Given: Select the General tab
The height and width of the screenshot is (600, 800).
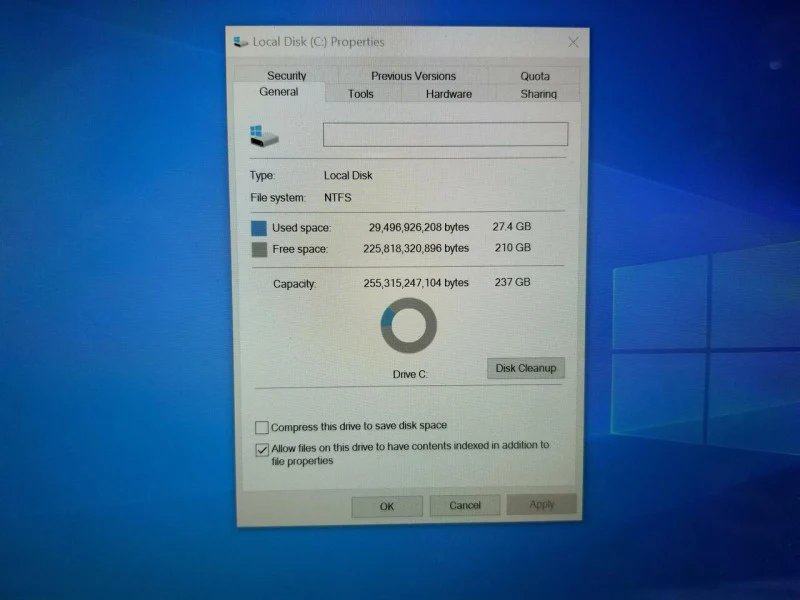Looking at the screenshot, I should point(279,92).
